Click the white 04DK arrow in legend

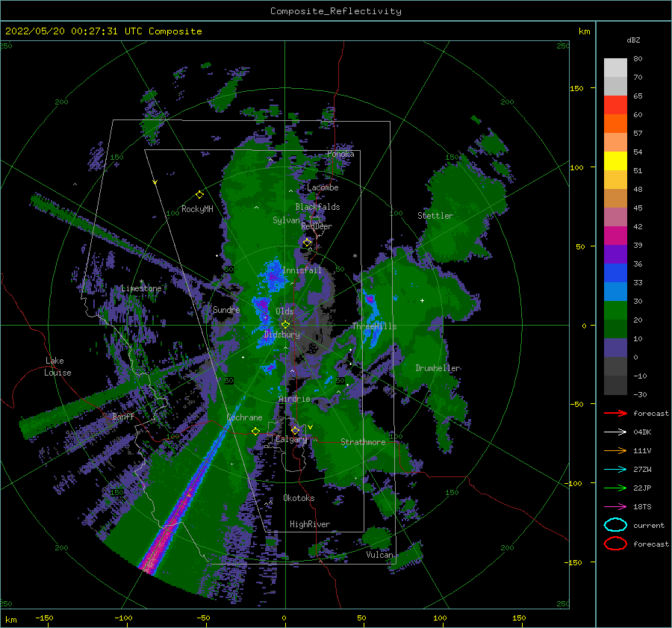pos(615,432)
